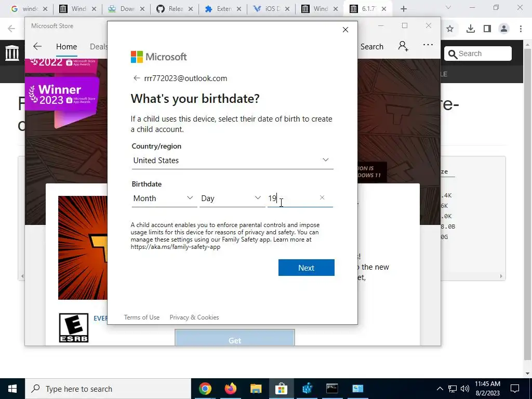532x399 pixels.
Task: Click the Internet Archive logo icon
Action: tap(12, 52)
